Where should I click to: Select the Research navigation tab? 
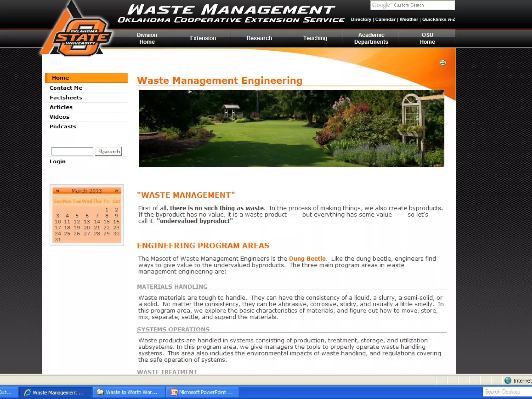259,38
